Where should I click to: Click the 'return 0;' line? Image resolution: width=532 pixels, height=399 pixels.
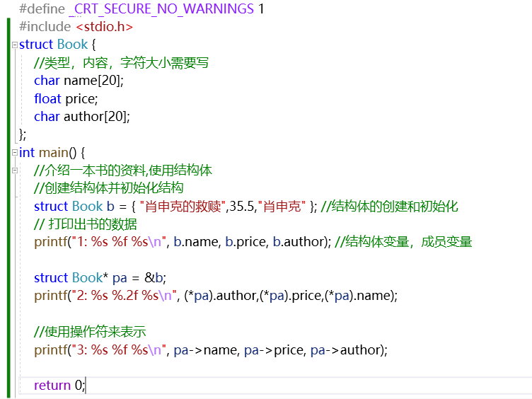coord(59,386)
